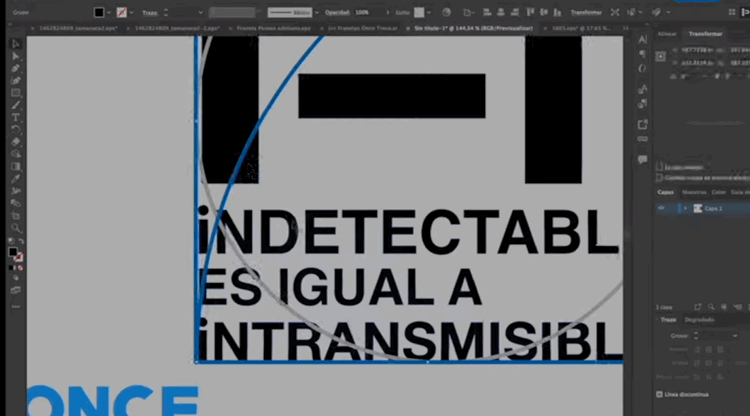Open the fill color dropdown arrow
This screenshot has width=750, height=416.
point(109,13)
